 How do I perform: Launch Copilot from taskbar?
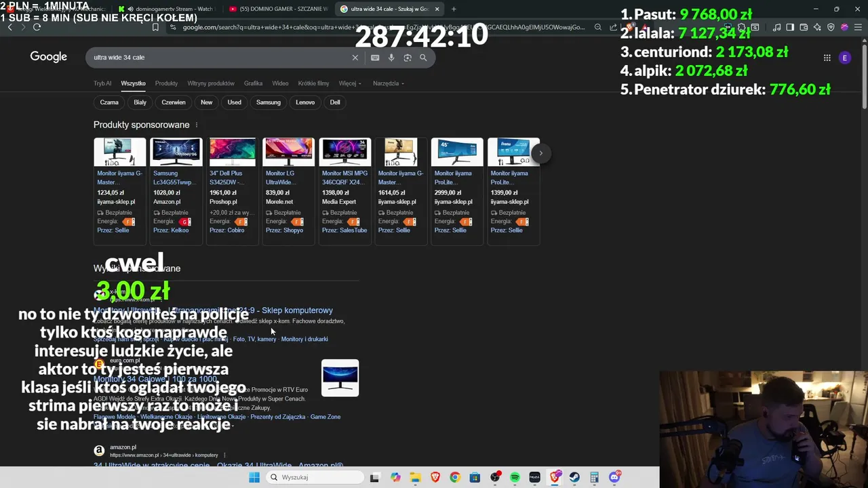(x=395, y=477)
